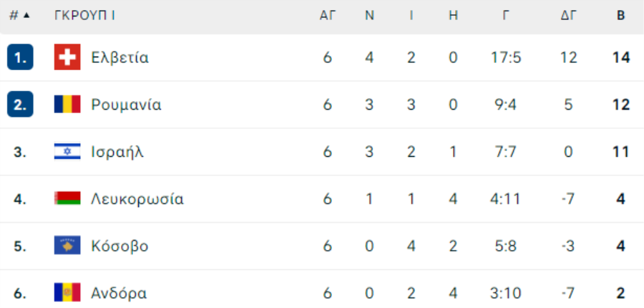This screenshot has height=308, width=644.
Task: Click the Switzerland flag icon
Action: click(67, 57)
